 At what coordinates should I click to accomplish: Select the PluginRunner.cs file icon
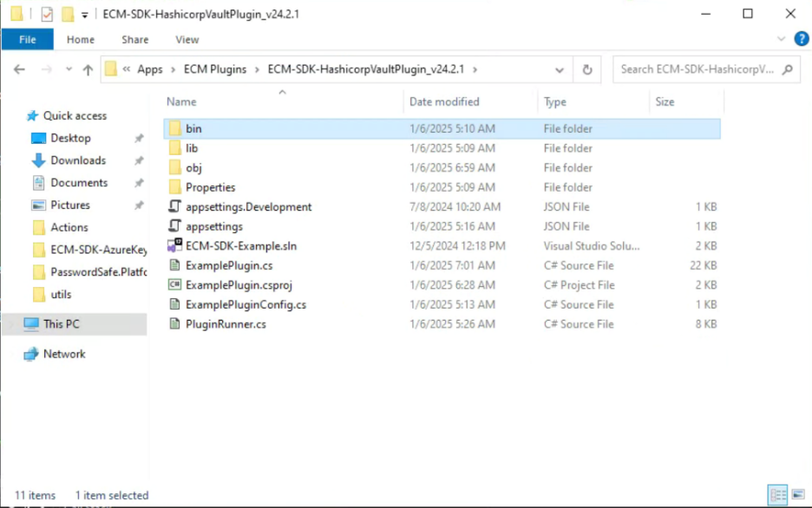[175, 324]
